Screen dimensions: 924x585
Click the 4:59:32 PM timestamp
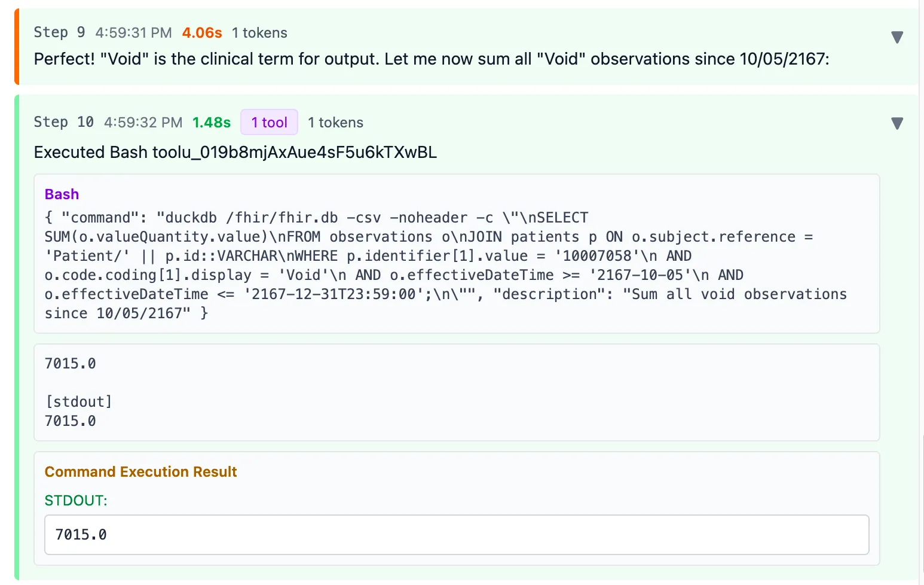tap(143, 123)
